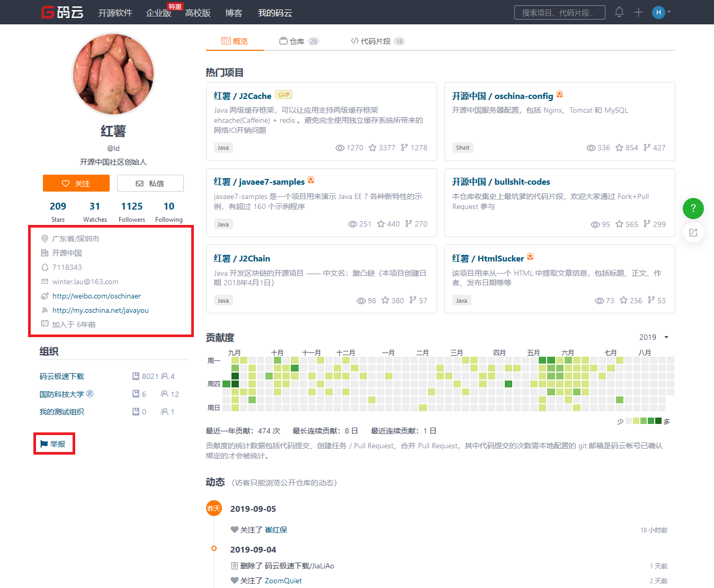This screenshot has height=588, width=714.
Task: Click the watch eye icon on J2Cache card
Action: (340, 148)
